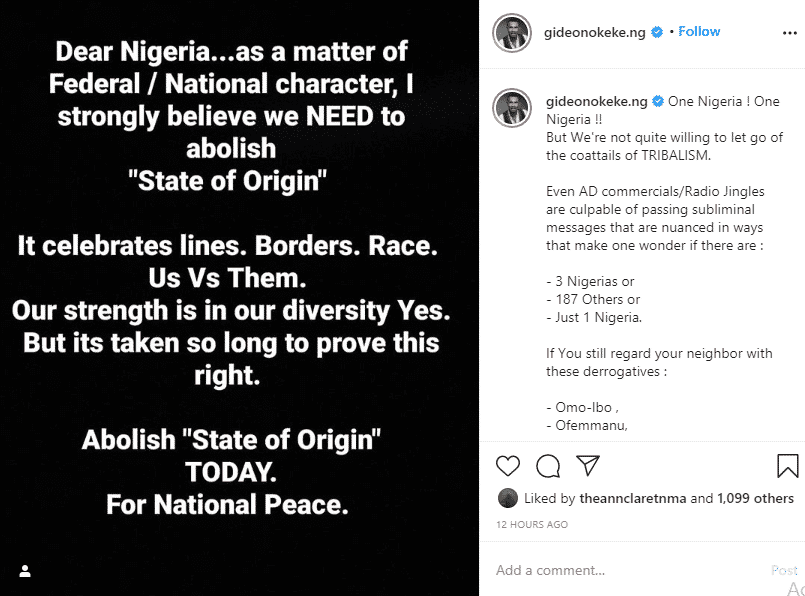Click the small liker avatar thumbnail
The width and height of the screenshot is (805, 596).
[x=507, y=498]
